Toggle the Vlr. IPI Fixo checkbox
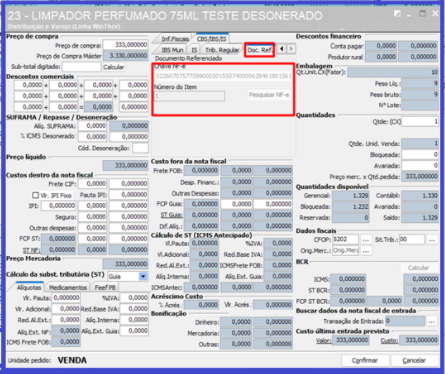445x374 pixels. [x=35, y=195]
